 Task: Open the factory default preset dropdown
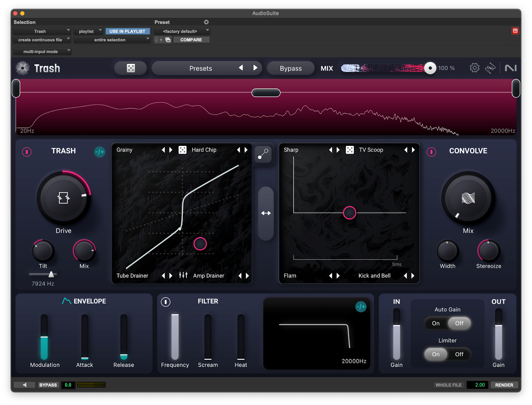182,31
